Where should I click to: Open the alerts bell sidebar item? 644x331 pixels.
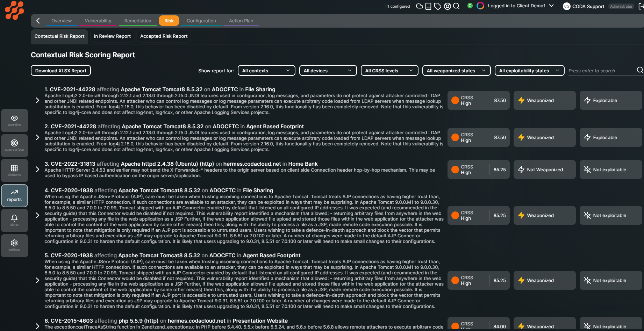click(14, 221)
